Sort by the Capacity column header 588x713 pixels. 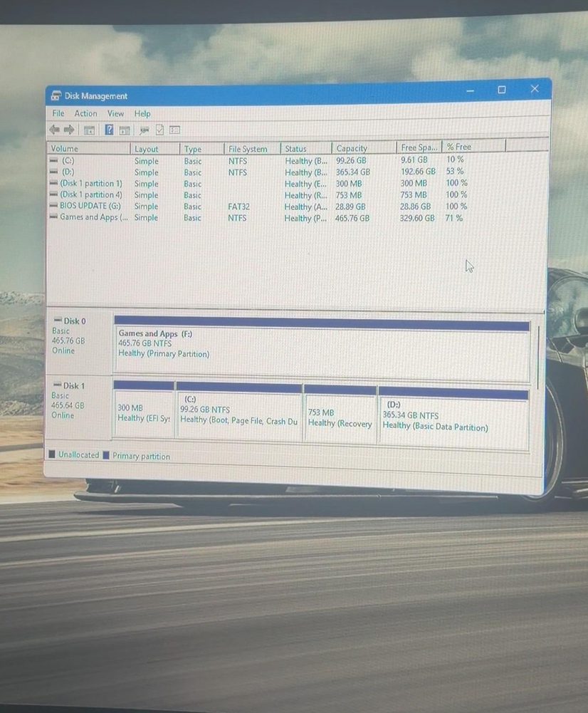pos(364,147)
